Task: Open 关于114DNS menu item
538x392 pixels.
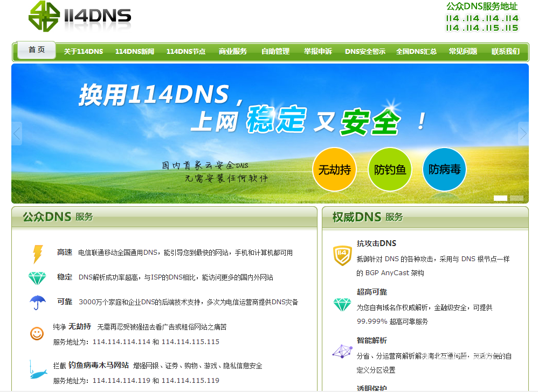Action: (x=84, y=51)
